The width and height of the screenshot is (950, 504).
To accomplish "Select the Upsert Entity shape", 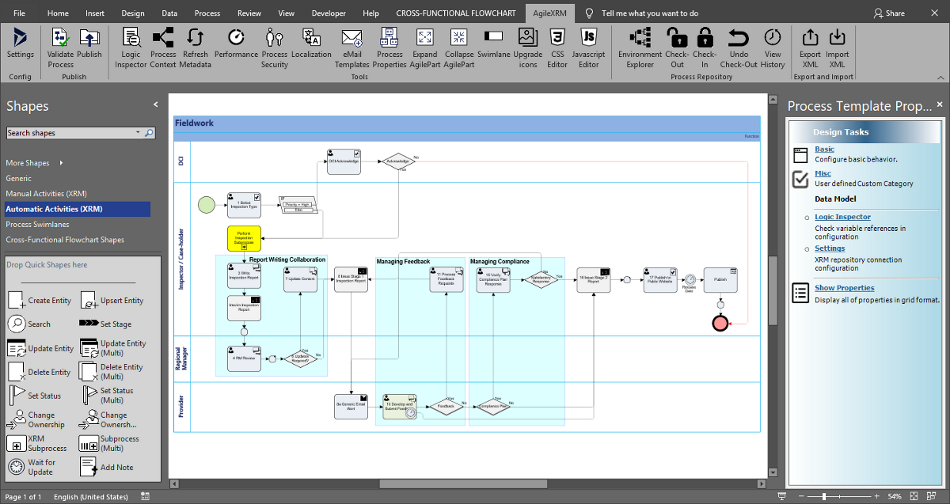I will (112, 300).
